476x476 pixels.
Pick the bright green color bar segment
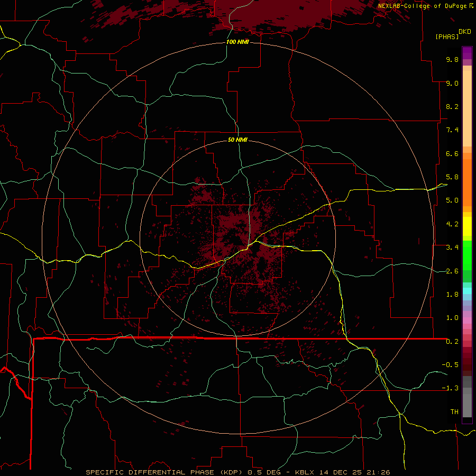click(x=467, y=255)
